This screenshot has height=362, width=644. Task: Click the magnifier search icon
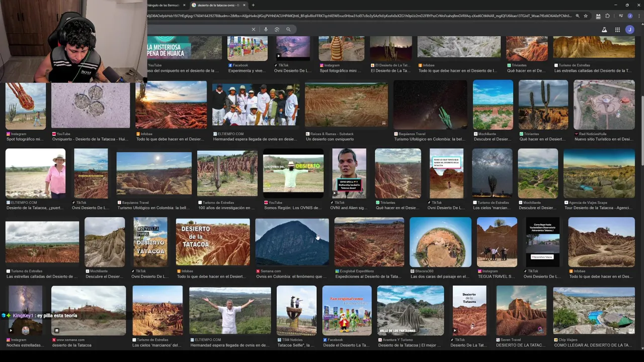click(x=288, y=29)
